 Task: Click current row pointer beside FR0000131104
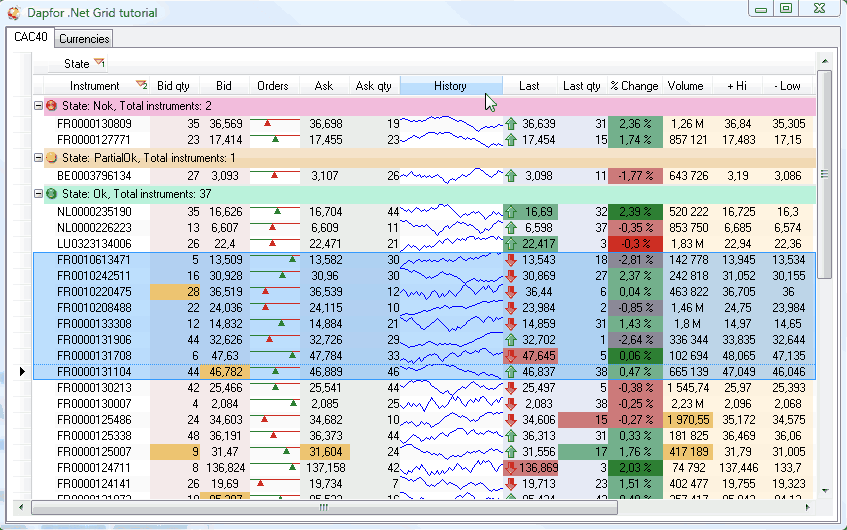pos(22,372)
